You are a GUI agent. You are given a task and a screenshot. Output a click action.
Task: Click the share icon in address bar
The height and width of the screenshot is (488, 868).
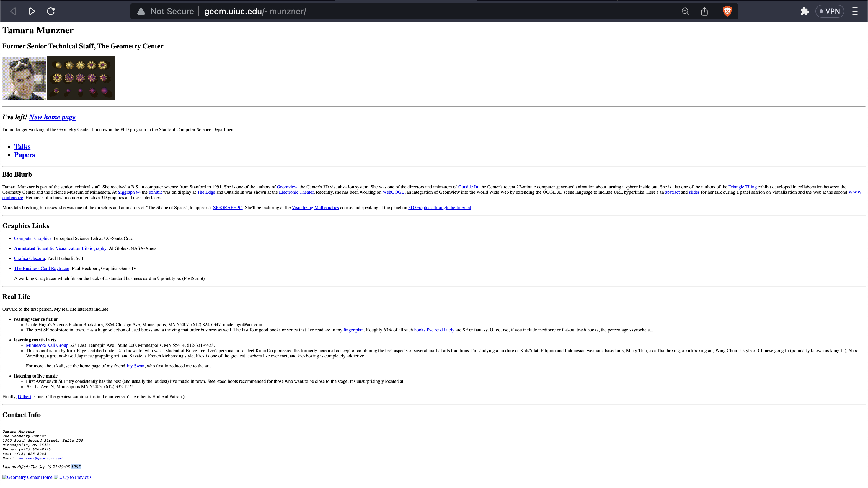tap(704, 12)
